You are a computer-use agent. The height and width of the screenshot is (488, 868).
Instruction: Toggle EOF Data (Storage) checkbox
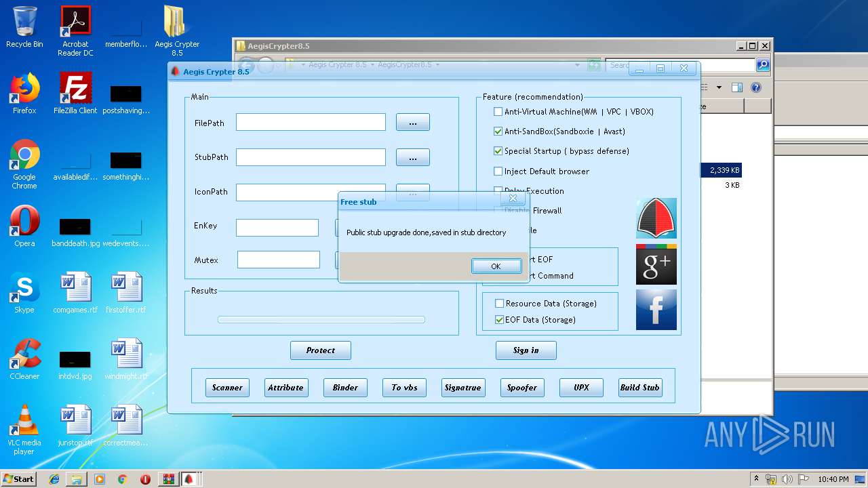[500, 320]
